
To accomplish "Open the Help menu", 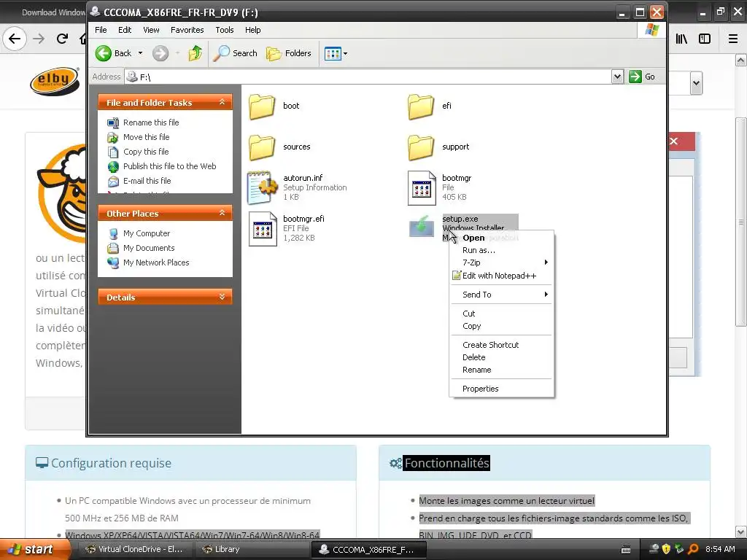I will (x=253, y=30).
